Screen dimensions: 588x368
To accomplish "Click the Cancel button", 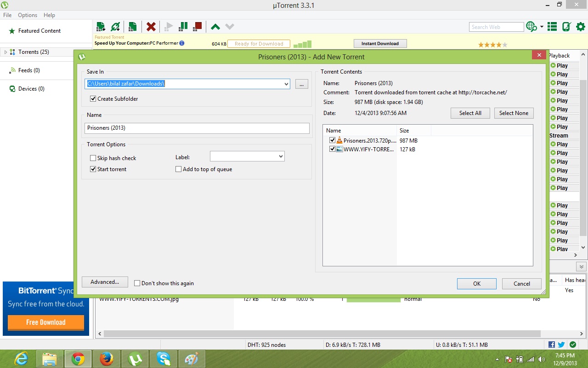I will coord(522,284).
